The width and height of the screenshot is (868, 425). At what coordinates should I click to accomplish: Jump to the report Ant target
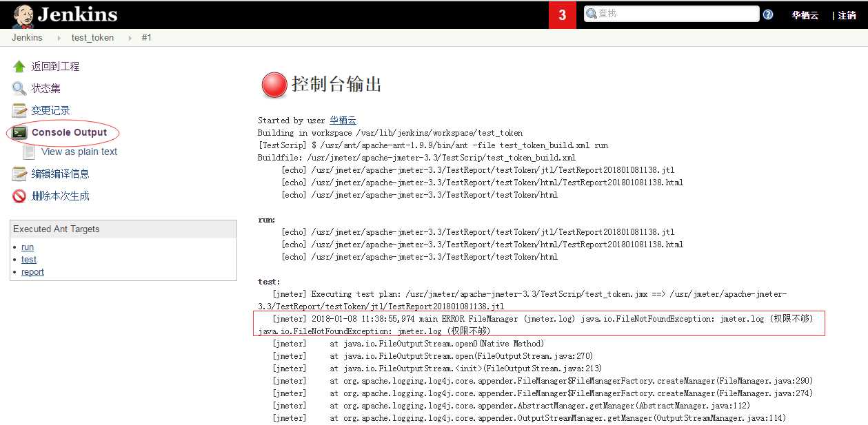[x=32, y=272]
